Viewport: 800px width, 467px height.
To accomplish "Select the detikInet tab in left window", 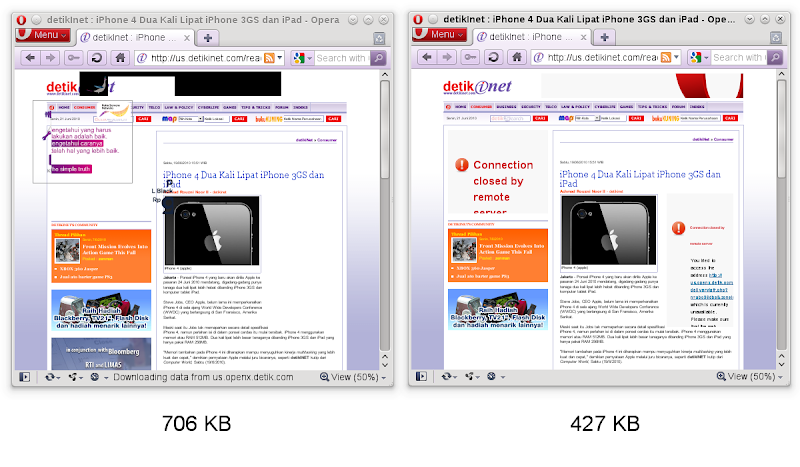I will point(136,38).
